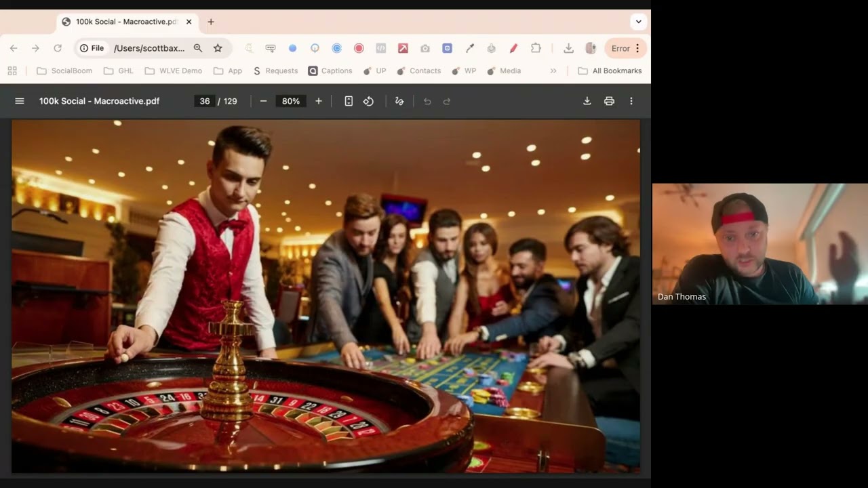Click the fit to page icon

(x=349, y=101)
